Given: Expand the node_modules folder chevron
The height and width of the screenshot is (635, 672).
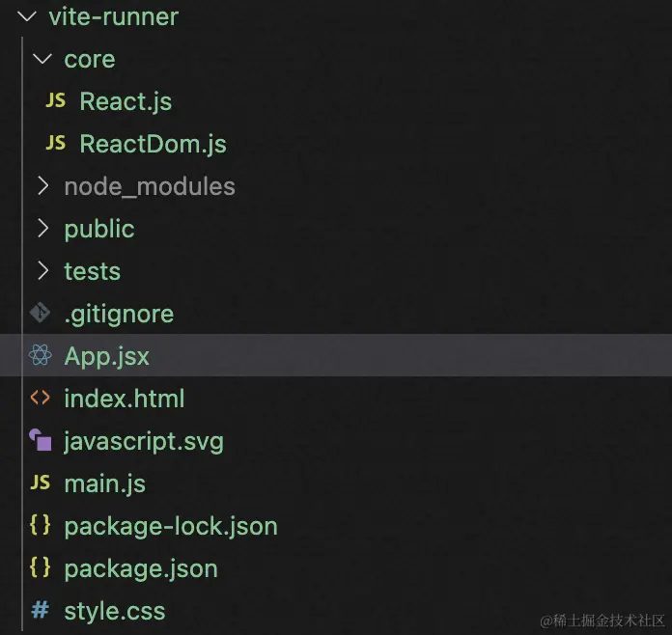Looking at the screenshot, I should pos(42,186).
